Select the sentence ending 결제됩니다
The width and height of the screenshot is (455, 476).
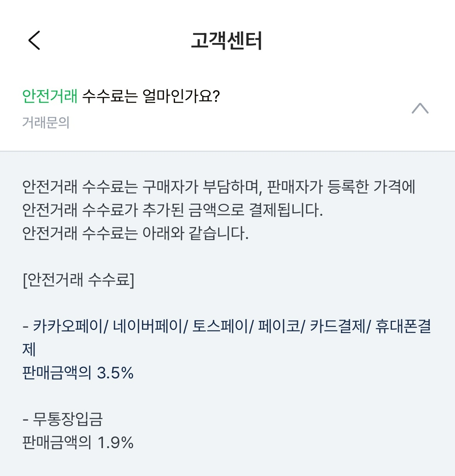coord(173,210)
